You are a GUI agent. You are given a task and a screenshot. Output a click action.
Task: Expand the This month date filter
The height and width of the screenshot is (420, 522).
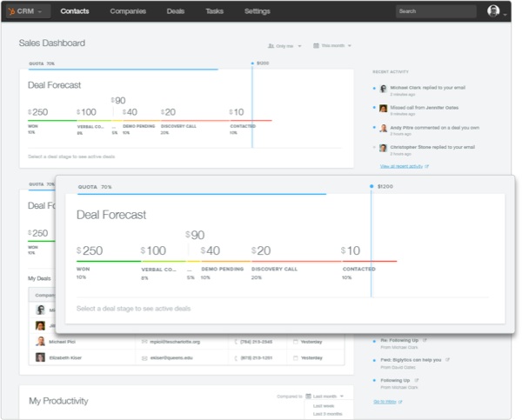click(332, 45)
